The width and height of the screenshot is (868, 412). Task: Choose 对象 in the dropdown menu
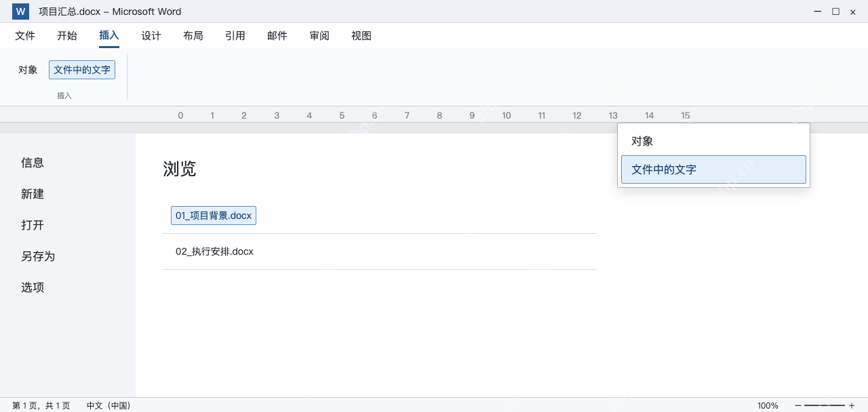pyautogui.click(x=713, y=141)
